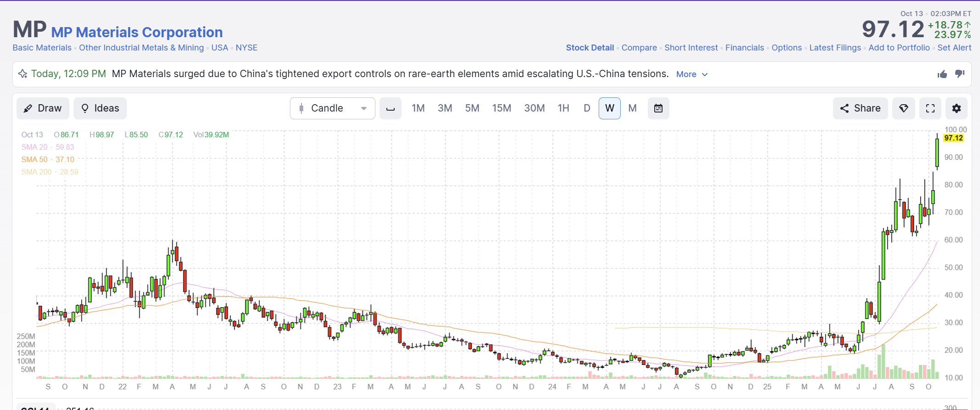Click the Draw button

[x=43, y=108]
